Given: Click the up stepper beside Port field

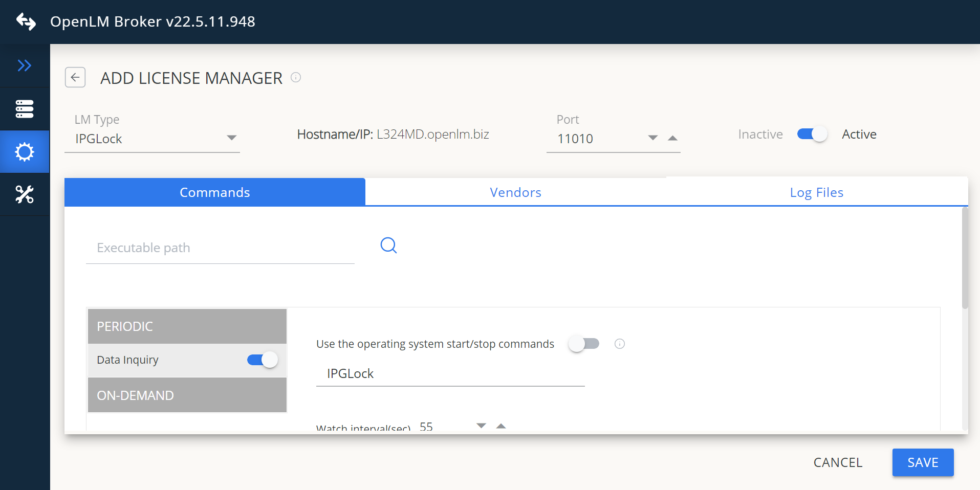Looking at the screenshot, I should coord(672,137).
